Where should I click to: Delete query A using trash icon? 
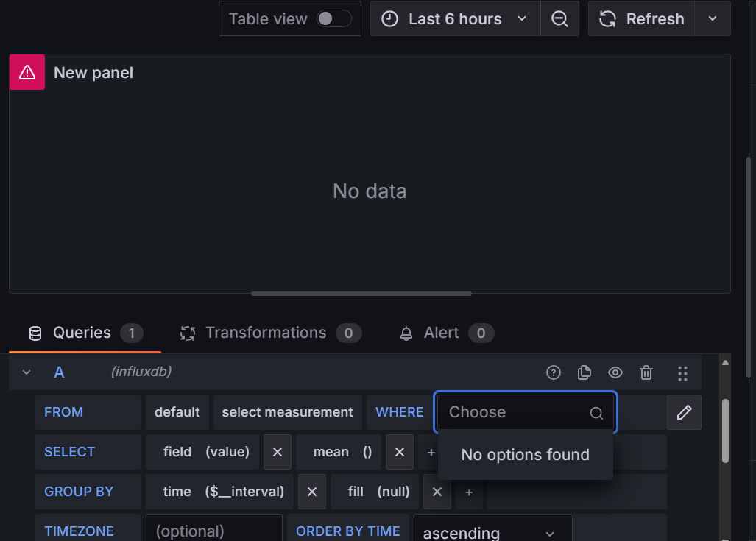click(x=646, y=372)
